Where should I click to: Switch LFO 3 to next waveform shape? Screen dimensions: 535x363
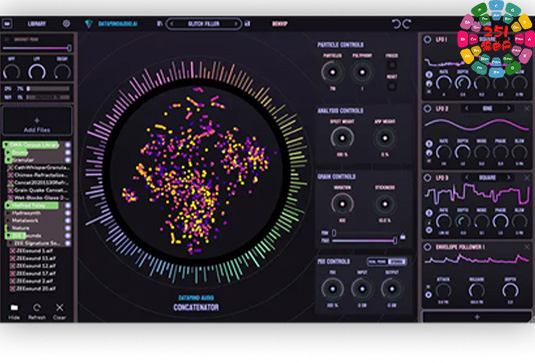[509, 177]
